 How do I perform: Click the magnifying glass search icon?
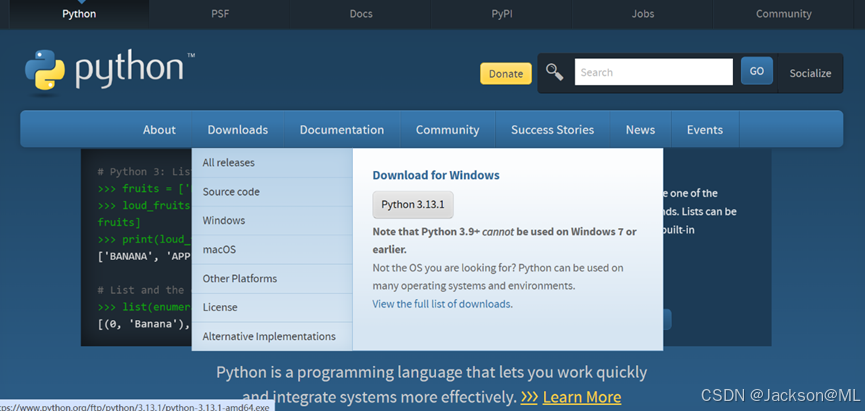555,72
